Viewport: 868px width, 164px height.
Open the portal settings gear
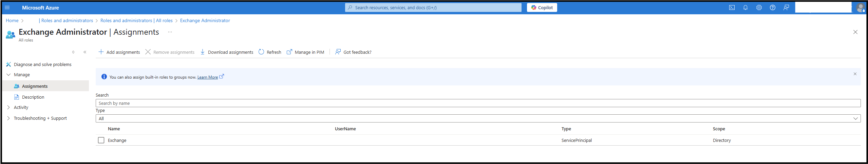pyautogui.click(x=759, y=7)
